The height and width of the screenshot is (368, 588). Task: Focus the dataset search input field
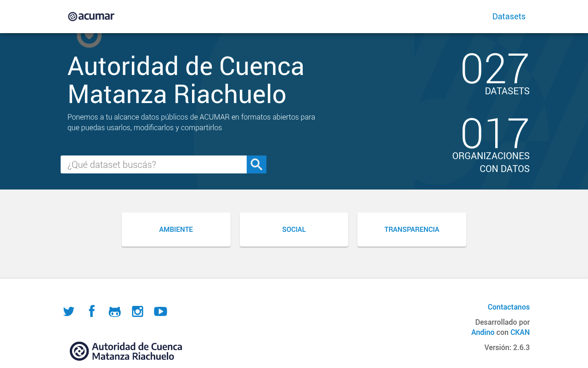[x=153, y=164]
